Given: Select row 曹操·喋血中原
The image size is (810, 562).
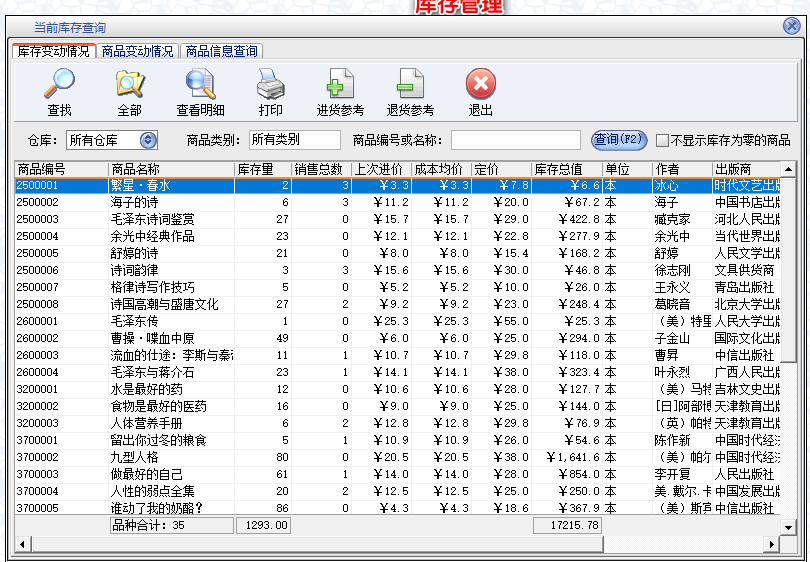Looking at the screenshot, I should (x=397, y=338).
